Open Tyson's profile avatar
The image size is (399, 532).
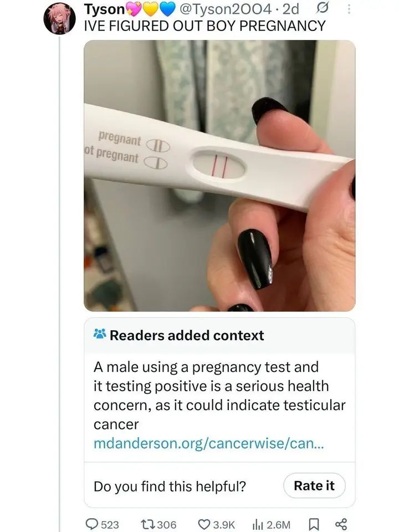tap(59, 18)
